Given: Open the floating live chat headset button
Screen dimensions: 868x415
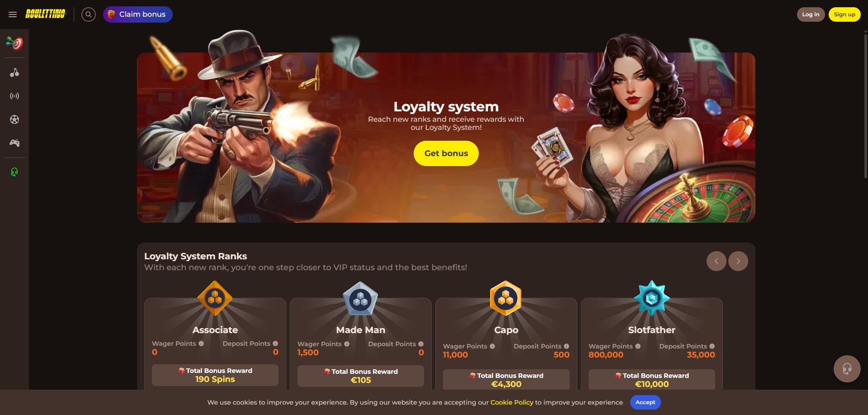Looking at the screenshot, I should pyautogui.click(x=847, y=369).
